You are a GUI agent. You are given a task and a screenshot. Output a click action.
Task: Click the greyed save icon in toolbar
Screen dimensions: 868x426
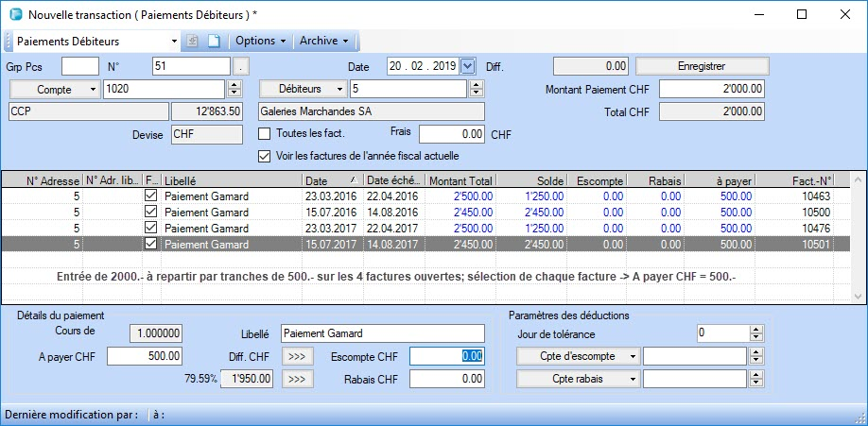tap(192, 42)
